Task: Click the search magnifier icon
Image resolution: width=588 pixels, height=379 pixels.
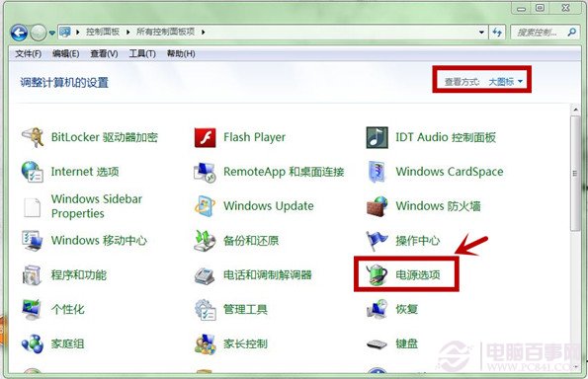Action: 571,33
